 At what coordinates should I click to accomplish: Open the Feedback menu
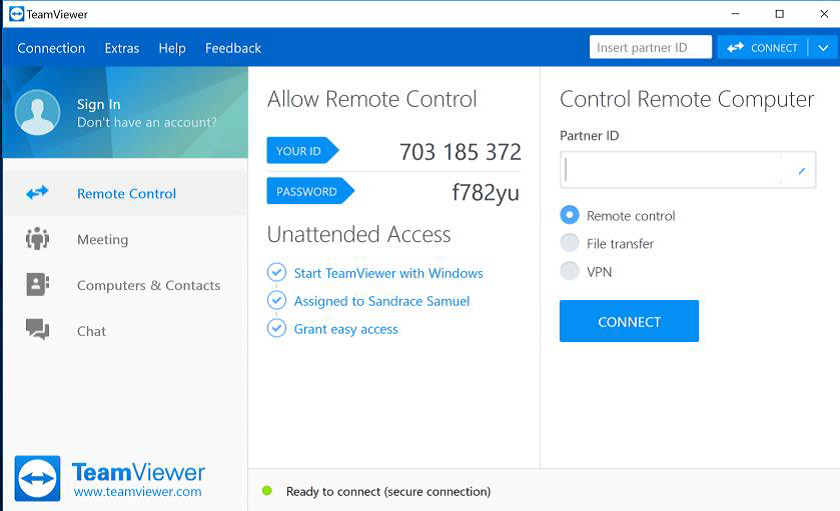coord(233,48)
